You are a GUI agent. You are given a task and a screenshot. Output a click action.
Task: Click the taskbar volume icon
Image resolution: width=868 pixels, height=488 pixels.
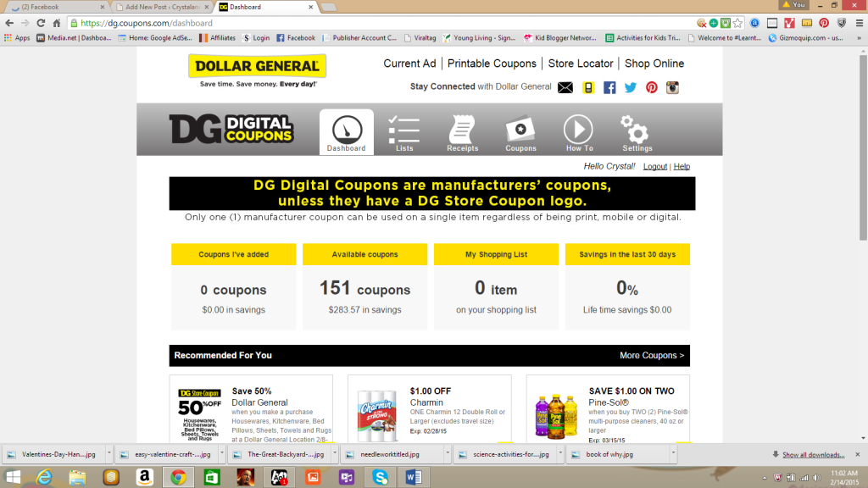click(x=816, y=478)
